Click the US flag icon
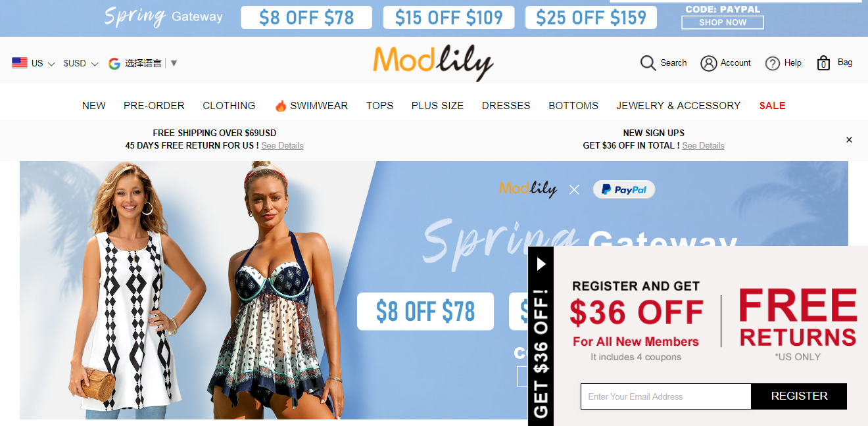 click(x=20, y=63)
